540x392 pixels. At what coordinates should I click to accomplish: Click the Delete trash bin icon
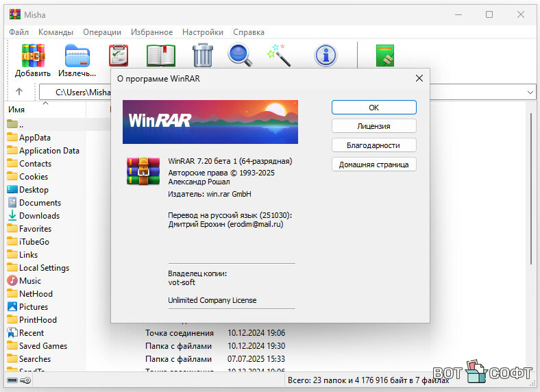(x=203, y=56)
